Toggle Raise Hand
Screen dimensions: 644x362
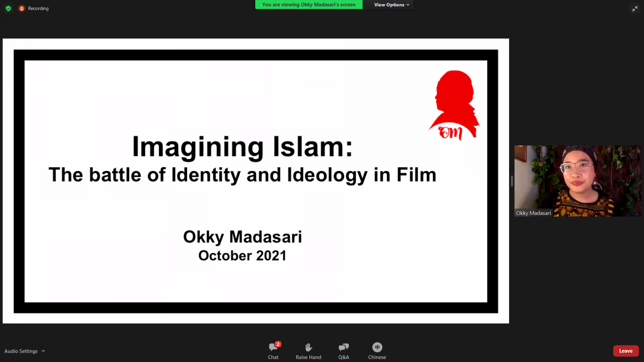coord(308,350)
